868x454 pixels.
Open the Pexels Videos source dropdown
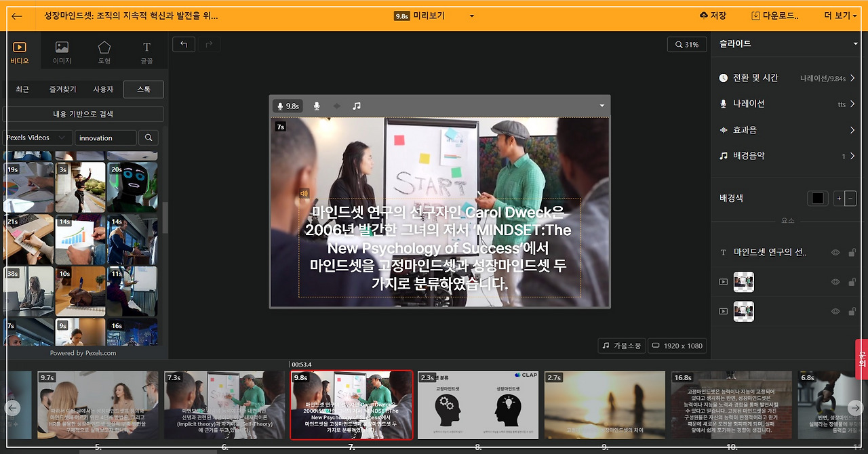[37, 138]
